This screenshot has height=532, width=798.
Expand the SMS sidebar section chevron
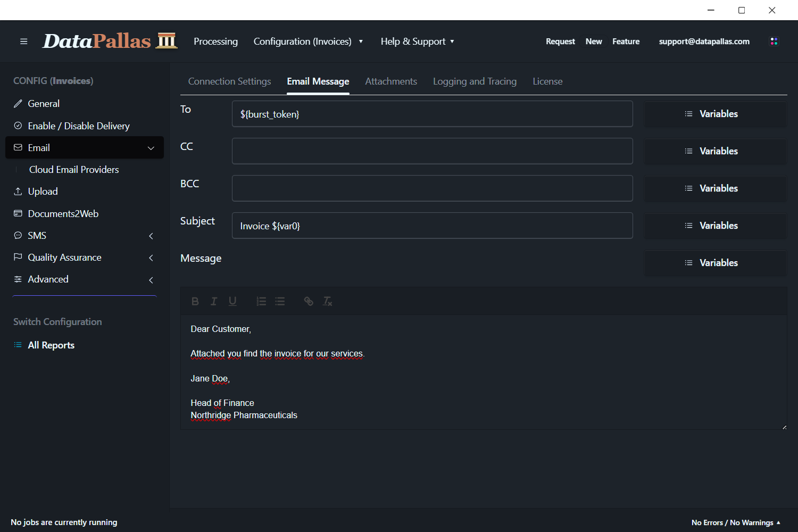click(151, 236)
